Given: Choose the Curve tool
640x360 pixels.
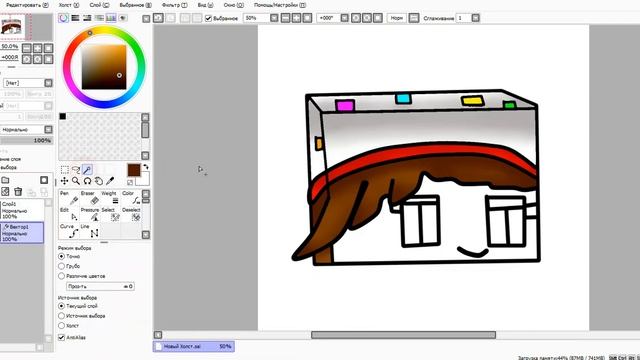Looking at the screenshot, I should tap(69, 231).
